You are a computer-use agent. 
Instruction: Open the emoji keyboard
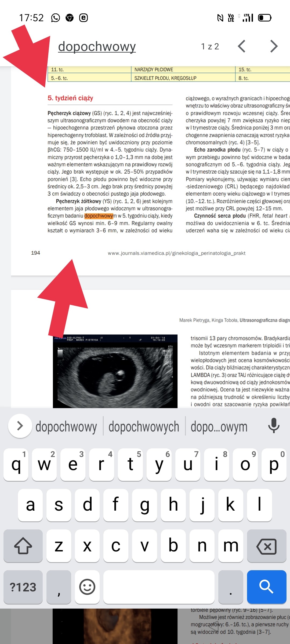pyautogui.click(x=87, y=587)
